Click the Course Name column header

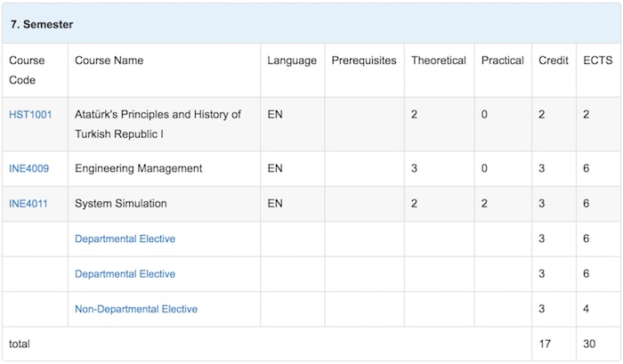point(109,61)
